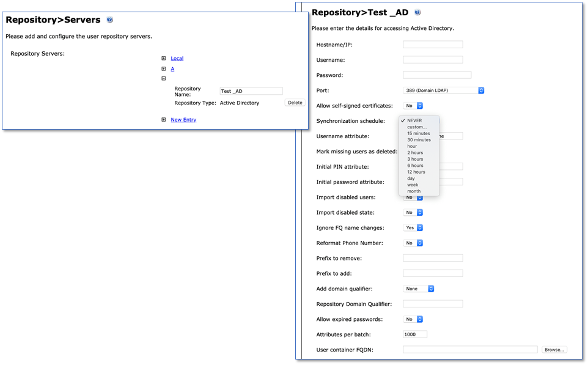Focus the Prefix to remove field

pos(433,258)
